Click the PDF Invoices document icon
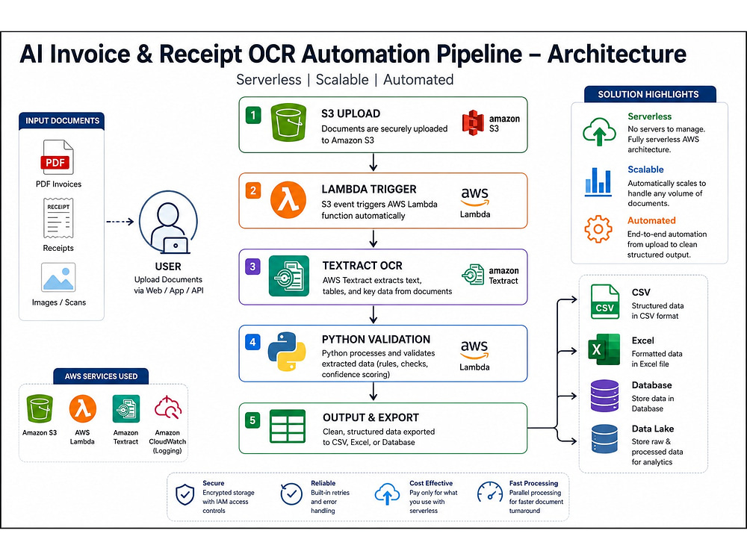 coord(58,157)
